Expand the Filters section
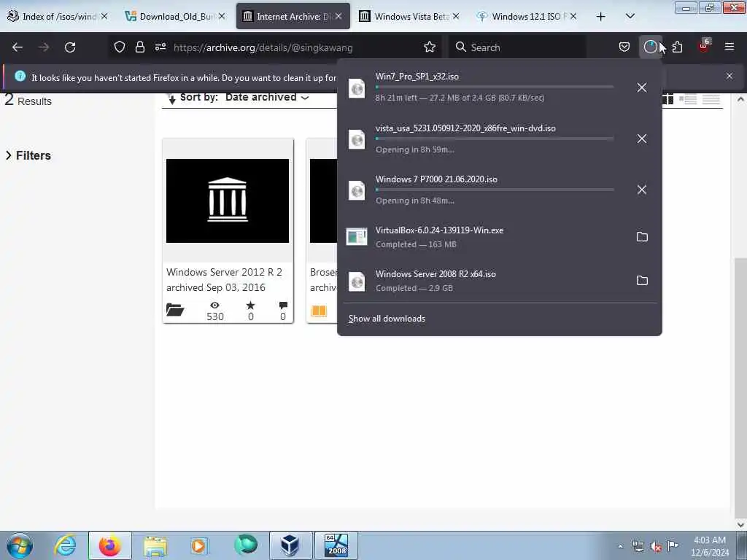Image resolution: width=747 pixels, height=560 pixels. (28, 155)
